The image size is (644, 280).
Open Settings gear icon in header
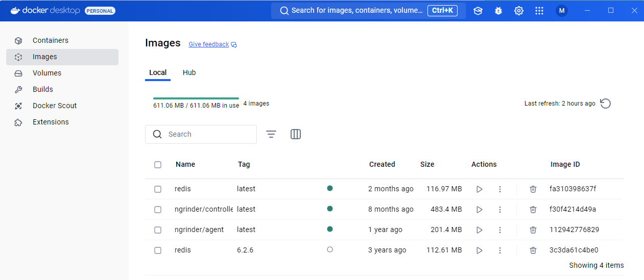(519, 11)
